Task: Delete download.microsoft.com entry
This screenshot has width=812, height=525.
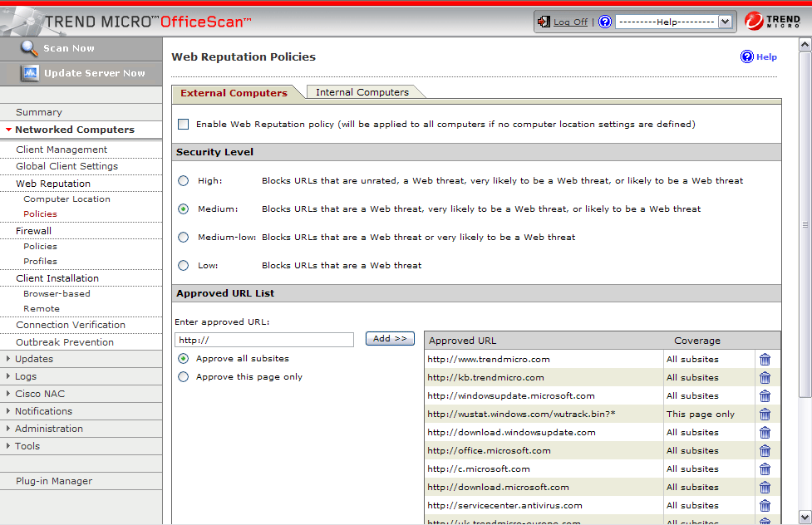Action: [765, 488]
